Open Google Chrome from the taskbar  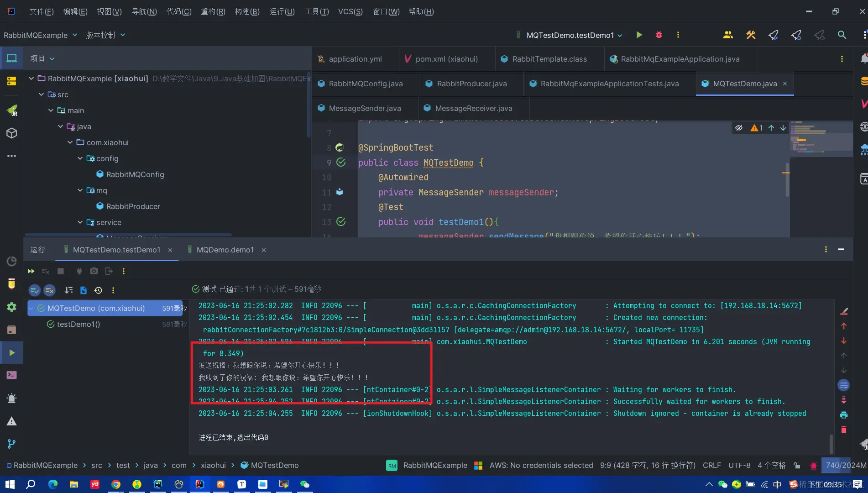pyautogui.click(x=116, y=484)
